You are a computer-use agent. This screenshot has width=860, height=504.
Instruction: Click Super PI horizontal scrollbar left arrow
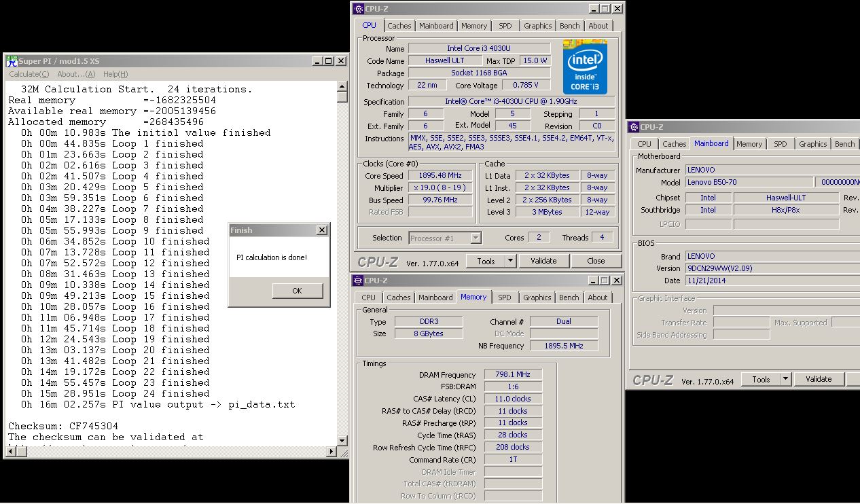(x=10, y=451)
